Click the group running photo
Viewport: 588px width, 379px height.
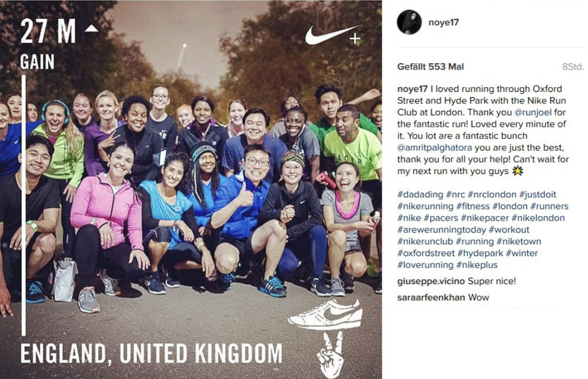coord(191,189)
